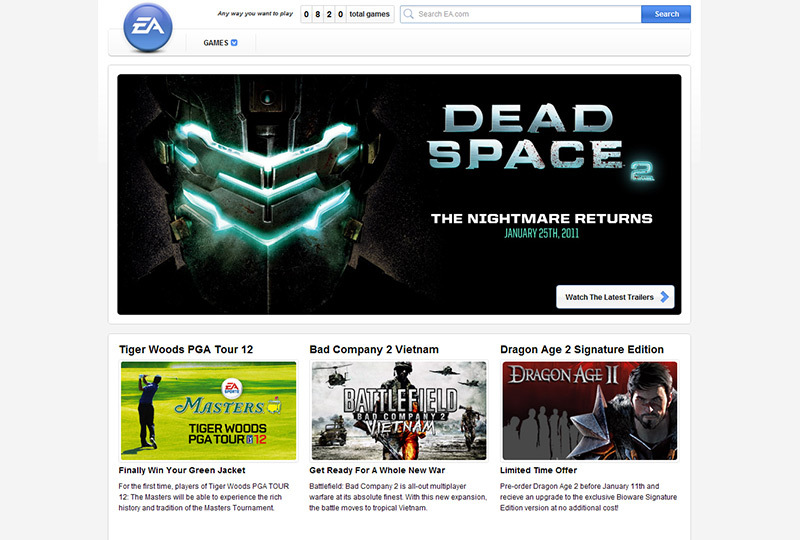This screenshot has width=800, height=540.
Task: Open the Dead Space 2 banner image
Action: tap(399, 194)
